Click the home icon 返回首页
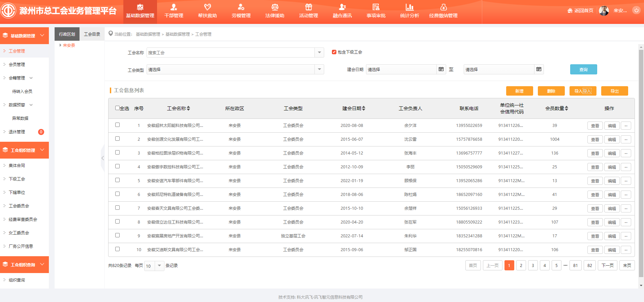The image size is (644, 302). pyautogui.click(x=570, y=10)
